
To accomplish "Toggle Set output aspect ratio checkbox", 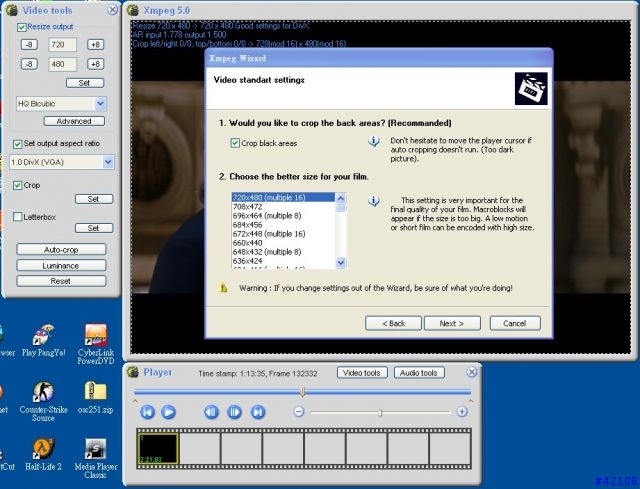I will (17, 144).
